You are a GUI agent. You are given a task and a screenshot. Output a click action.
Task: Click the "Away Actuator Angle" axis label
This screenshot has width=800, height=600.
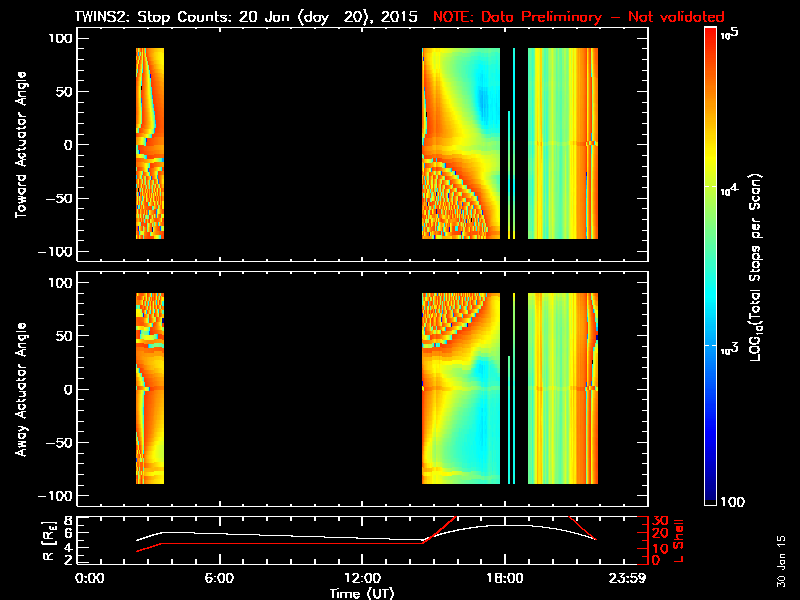[x=21, y=389]
